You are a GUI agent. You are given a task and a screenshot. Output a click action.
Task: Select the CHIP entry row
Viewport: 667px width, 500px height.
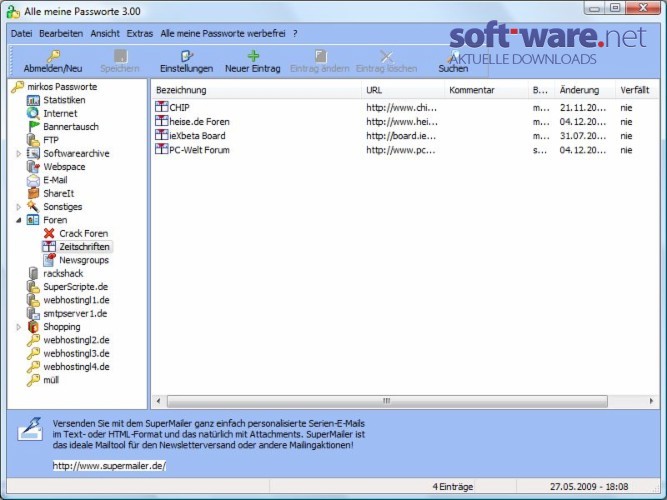coord(405,108)
